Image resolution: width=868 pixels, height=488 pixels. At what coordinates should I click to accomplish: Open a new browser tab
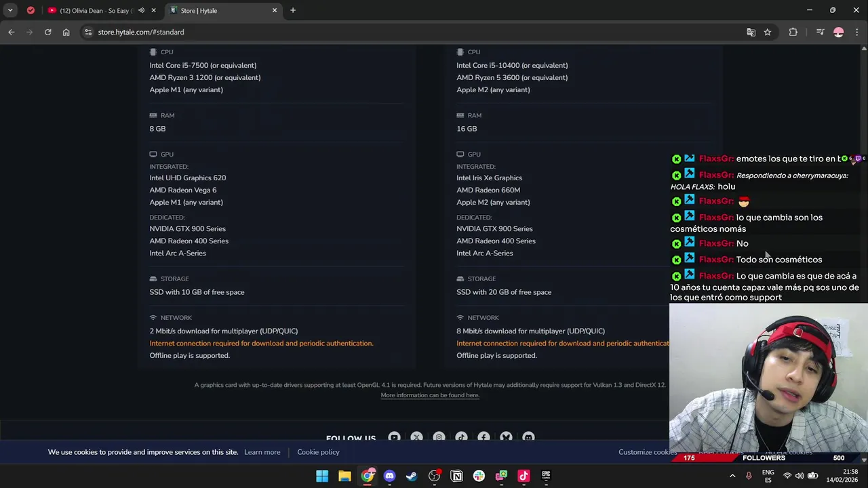pos(293,10)
